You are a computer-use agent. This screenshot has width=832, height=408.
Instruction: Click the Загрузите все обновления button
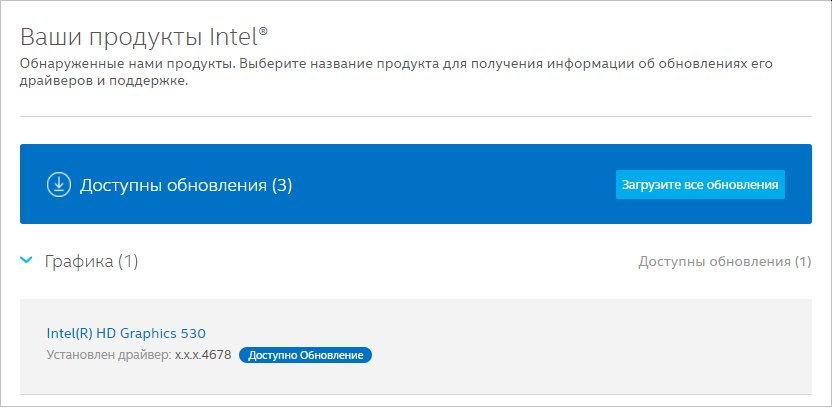[x=700, y=185]
